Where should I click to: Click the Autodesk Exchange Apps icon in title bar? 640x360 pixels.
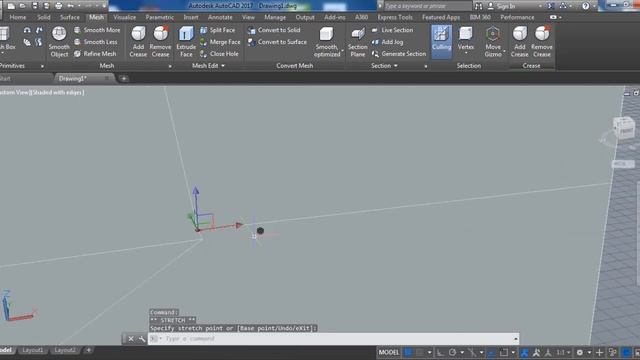pos(551,6)
